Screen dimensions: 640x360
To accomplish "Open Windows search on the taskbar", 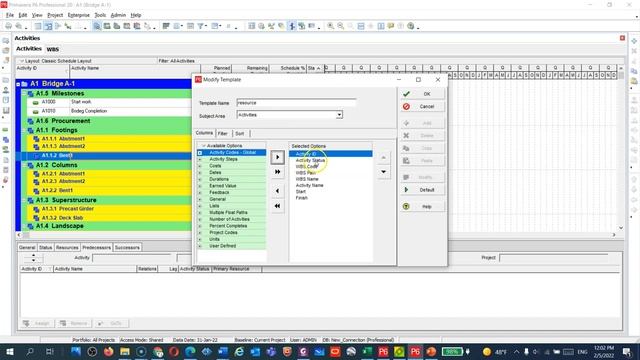I will [30, 351].
